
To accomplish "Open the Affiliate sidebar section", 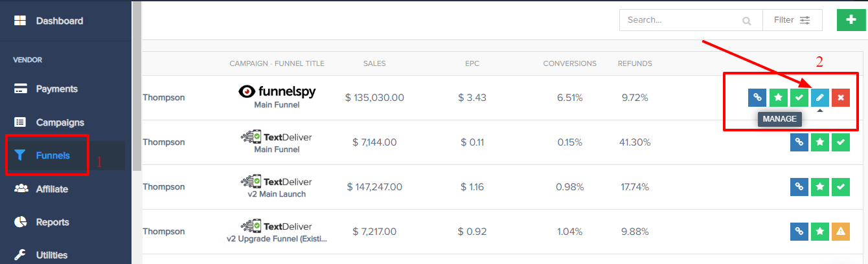I will click(52, 189).
